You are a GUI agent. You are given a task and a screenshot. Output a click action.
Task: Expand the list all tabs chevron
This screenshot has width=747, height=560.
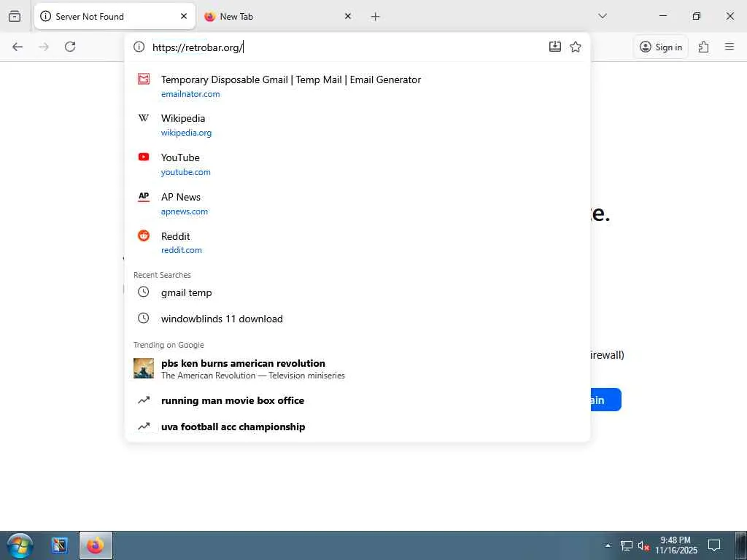tap(603, 16)
